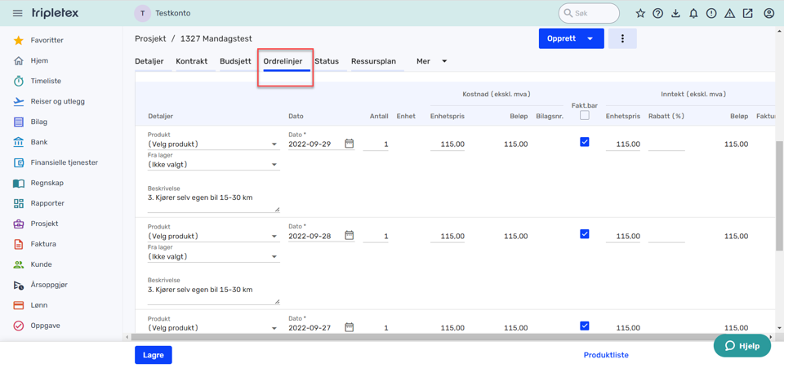
Task: Open calendar picker for date 2022-09-29
Action: coord(349,144)
